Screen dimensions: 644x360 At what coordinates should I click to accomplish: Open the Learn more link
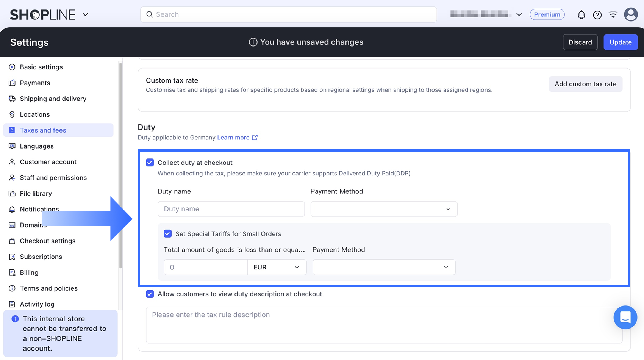pyautogui.click(x=233, y=138)
